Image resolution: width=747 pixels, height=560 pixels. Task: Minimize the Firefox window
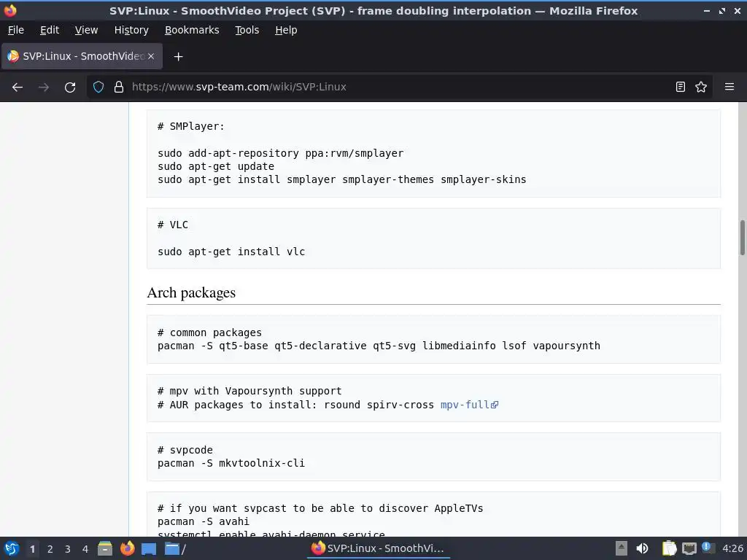tap(706, 11)
